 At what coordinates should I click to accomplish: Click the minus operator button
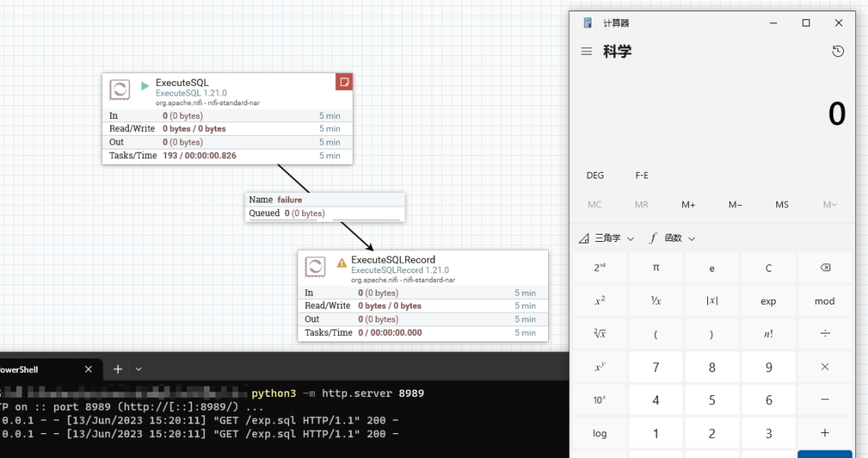pos(825,399)
